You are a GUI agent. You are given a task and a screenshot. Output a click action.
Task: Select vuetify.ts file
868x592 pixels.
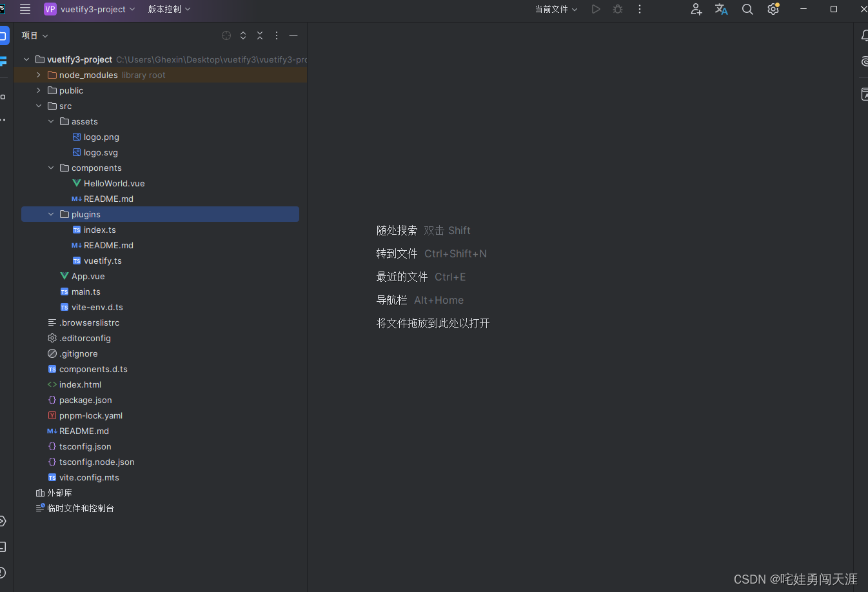(103, 261)
